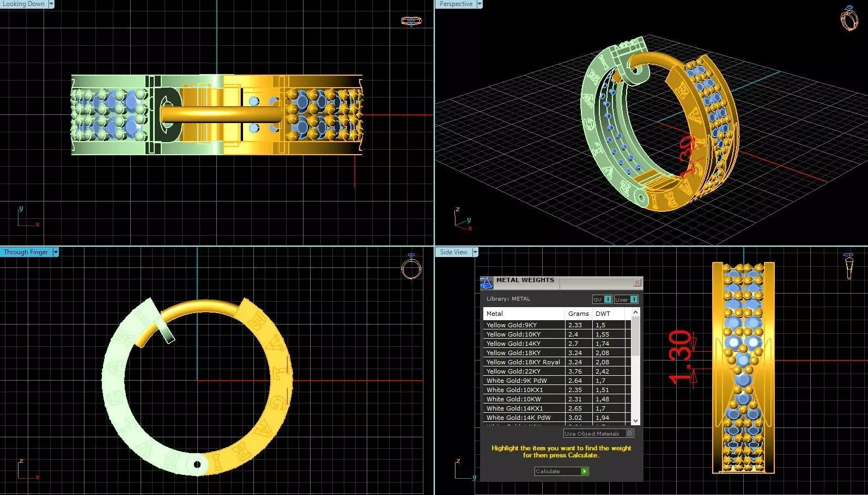Click the 2,42 DWT value
Image resolution: width=868 pixels, height=495 pixels.
(602, 371)
